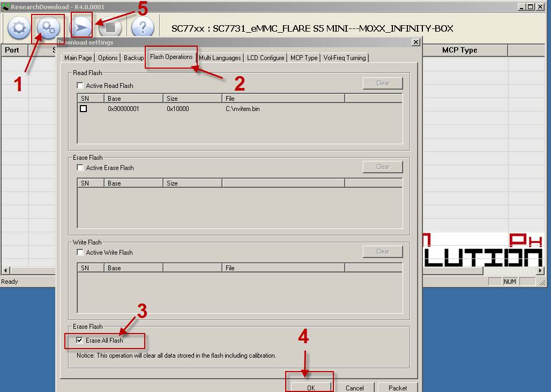Click File column header in Read Flash list

(x=283, y=99)
